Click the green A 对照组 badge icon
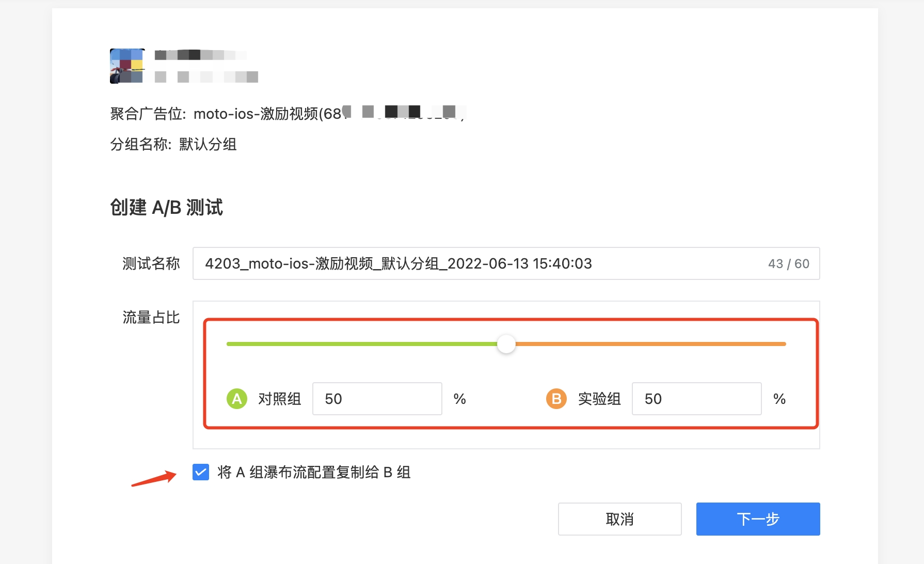The image size is (924, 564). (x=236, y=398)
